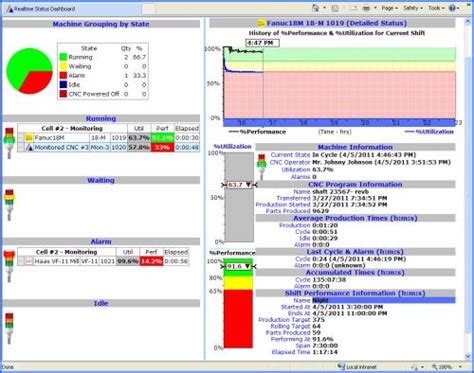474x373 pixels.
Task: Click the Print icon in toolbar
Action: pos(366,8)
